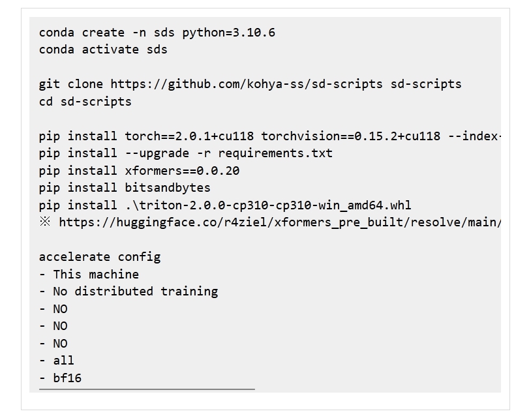Click the '- bf16' line
Image resolution: width=531 pixels, height=420 pixels.
pyautogui.click(x=60, y=378)
